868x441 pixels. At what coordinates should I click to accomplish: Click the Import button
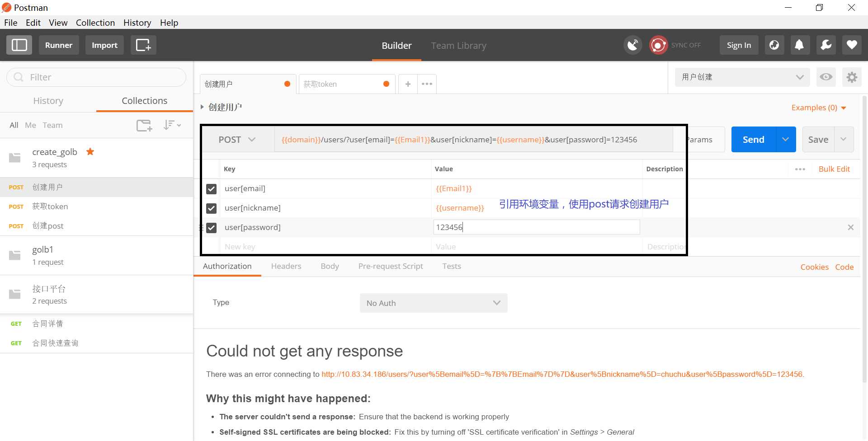point(104,45)
